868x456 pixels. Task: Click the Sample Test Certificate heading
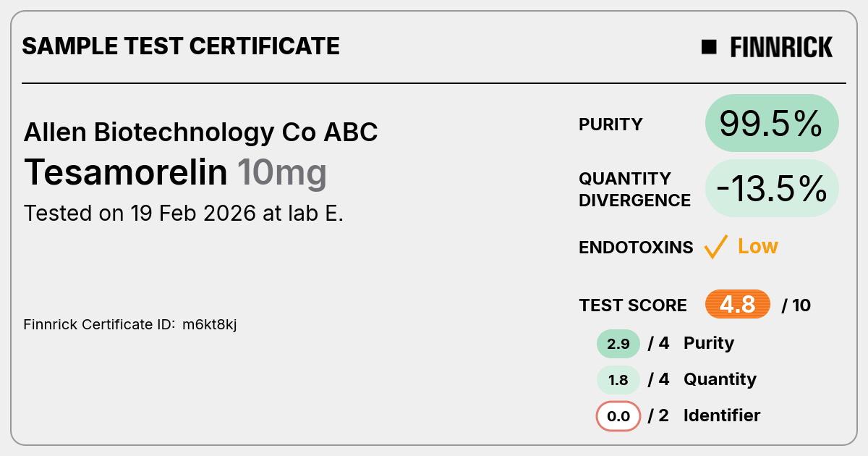(x=181, y=46)
